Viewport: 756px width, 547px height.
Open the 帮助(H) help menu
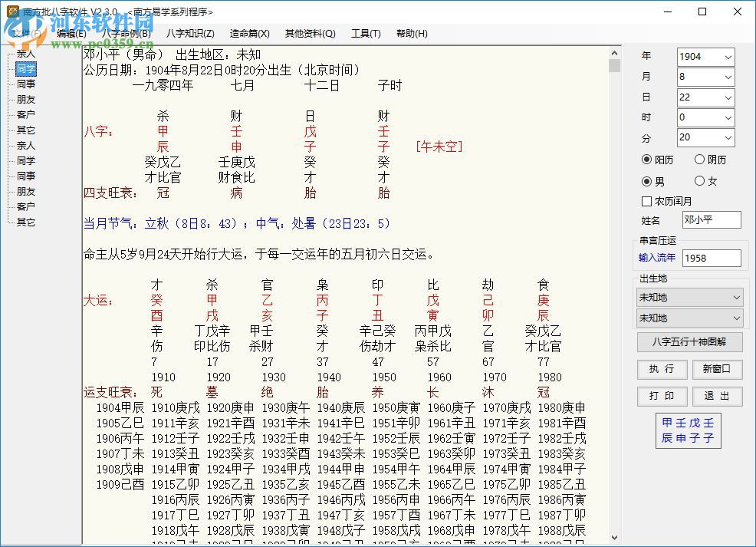click(x=412, y=33)
